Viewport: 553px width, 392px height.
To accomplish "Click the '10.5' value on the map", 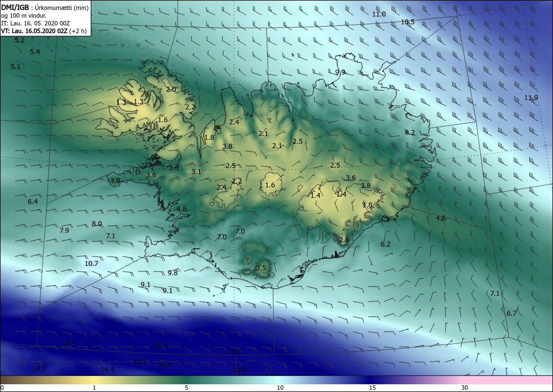I will 408,22.
